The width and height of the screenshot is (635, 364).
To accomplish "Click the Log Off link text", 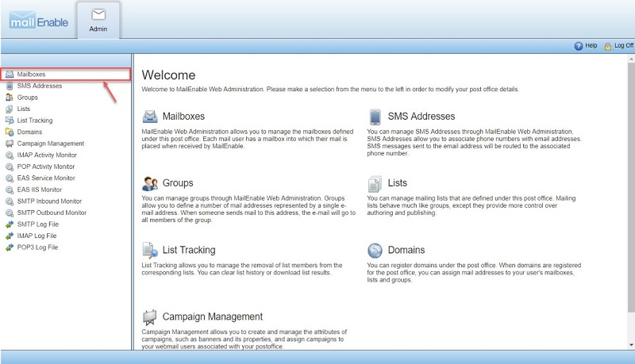I will point(624,46).
